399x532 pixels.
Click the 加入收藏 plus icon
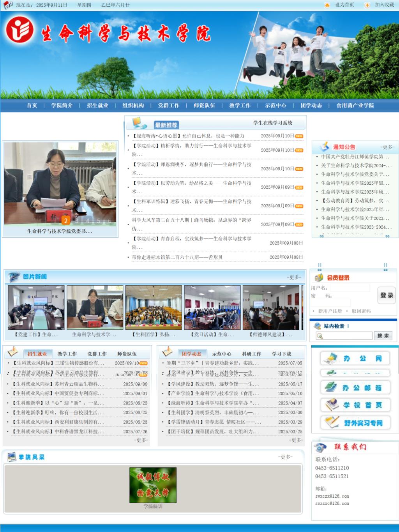367,5
